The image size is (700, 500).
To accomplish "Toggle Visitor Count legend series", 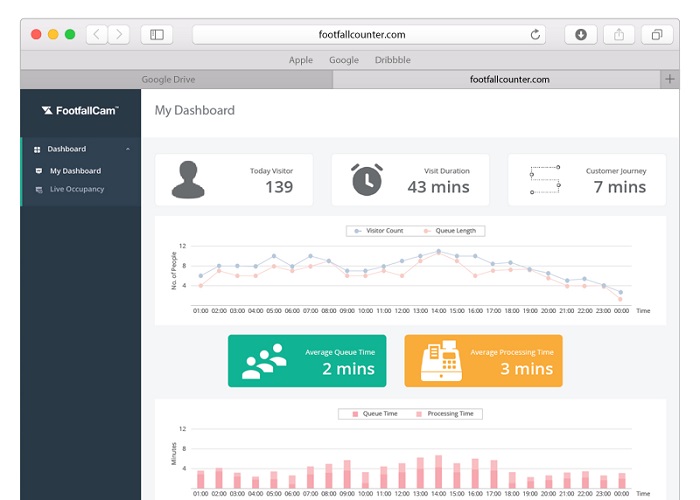I will point(380,231).
